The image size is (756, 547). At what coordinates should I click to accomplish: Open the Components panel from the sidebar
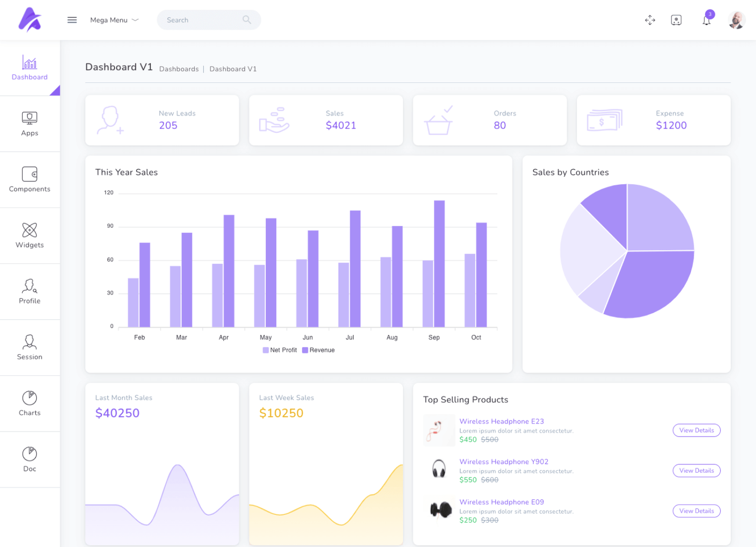pyautogui.click(x=29, y=179)
